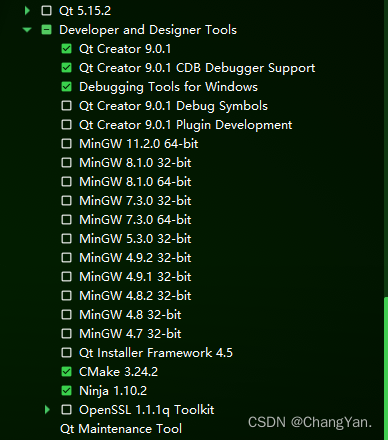Check Qt Creator 9.0.1 Plugin Development checkbox

click(x=66, y=125)
